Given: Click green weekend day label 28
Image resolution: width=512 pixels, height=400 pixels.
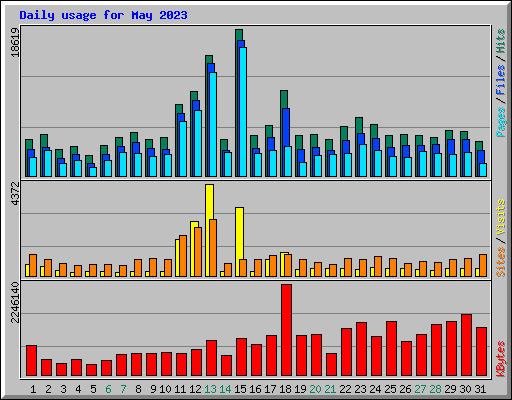Looking at the screenshot, I should click(435, 389).
